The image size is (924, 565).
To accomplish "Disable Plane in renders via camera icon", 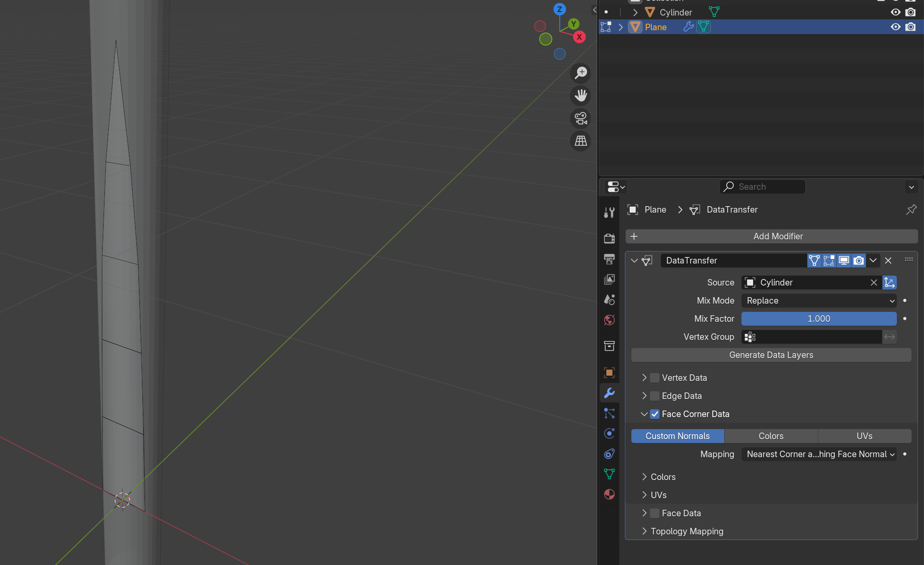I will (911, 27).
